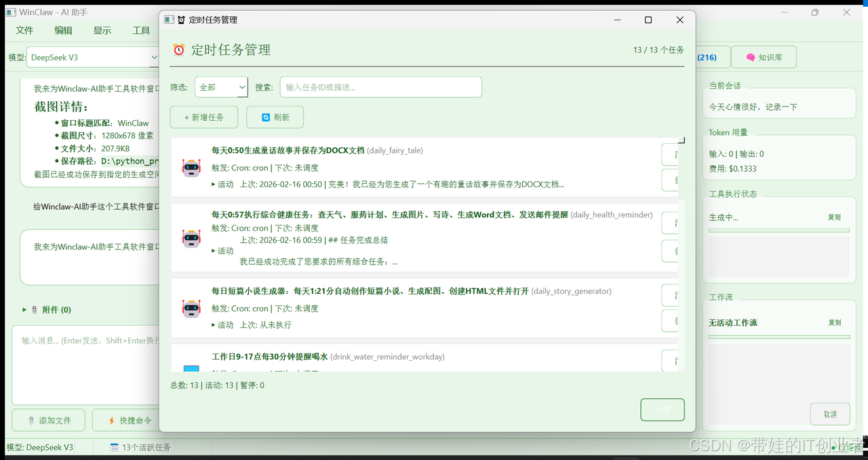Expand the 附件 (0) section in main window
The width and height of the screenshot is (868, 460).
coord(25,309)
